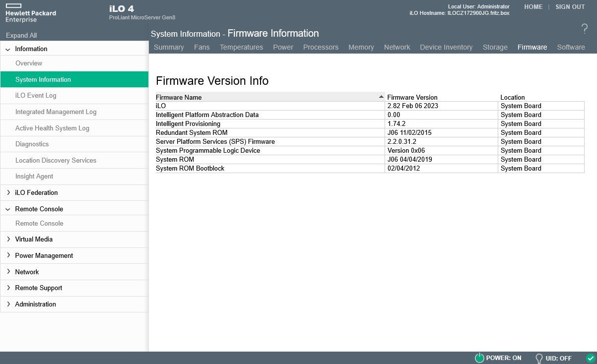Open Diagnostics in the sidebar
Screen dimensions: 597x364
click(x=74, y=144)
